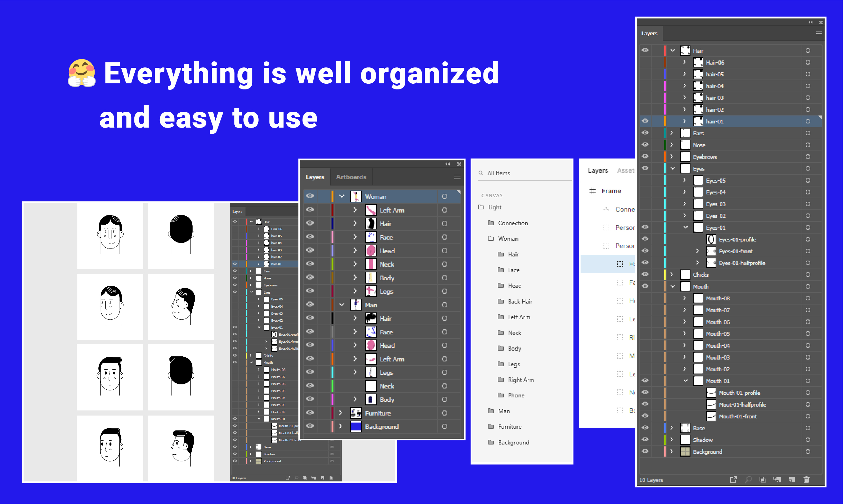
Task: Click target circle of Ears layer in large panel
Action: coord(808,133)
